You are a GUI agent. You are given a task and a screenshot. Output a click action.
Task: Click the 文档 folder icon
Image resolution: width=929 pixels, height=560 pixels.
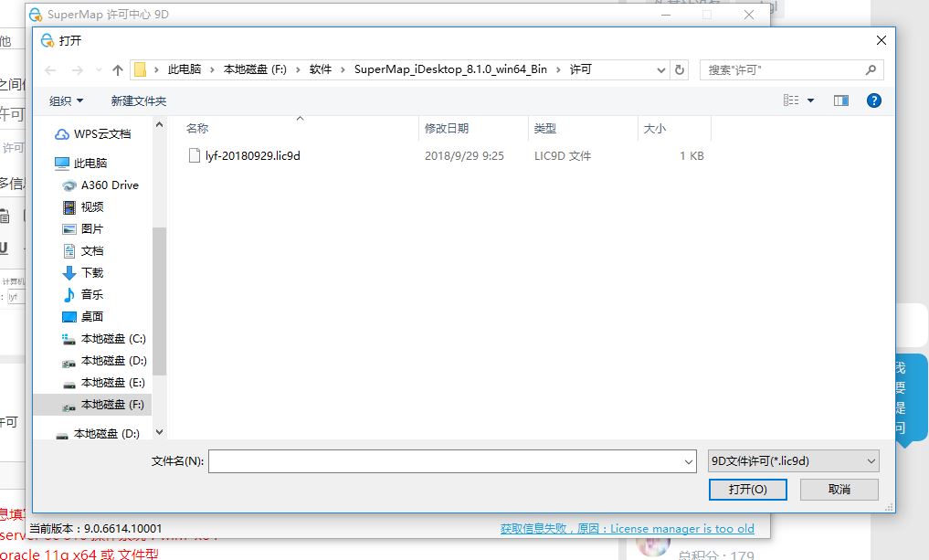(69, 250)
